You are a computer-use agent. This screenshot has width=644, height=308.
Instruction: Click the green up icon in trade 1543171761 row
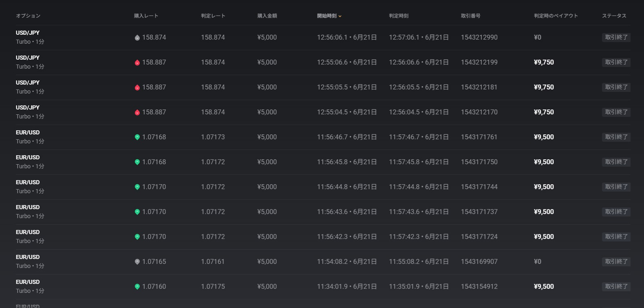click(x=137, y=137)
